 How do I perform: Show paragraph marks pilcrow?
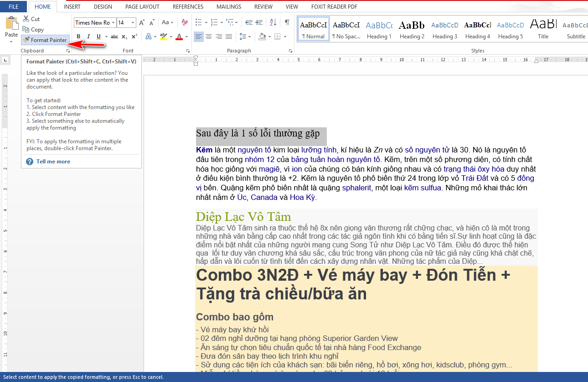point(287,22)
